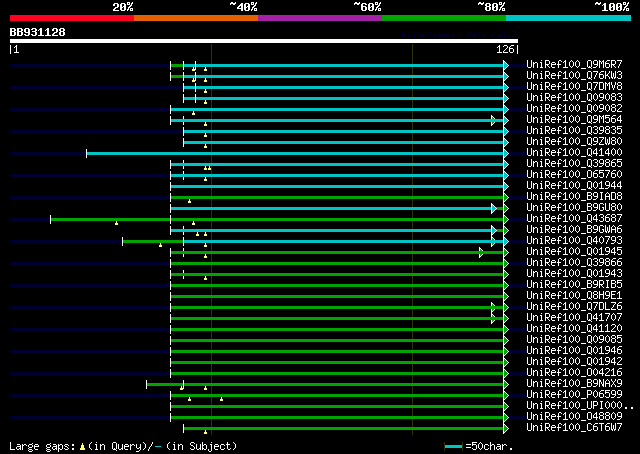Open hit UniRef100_Q09082

(574, 109)
